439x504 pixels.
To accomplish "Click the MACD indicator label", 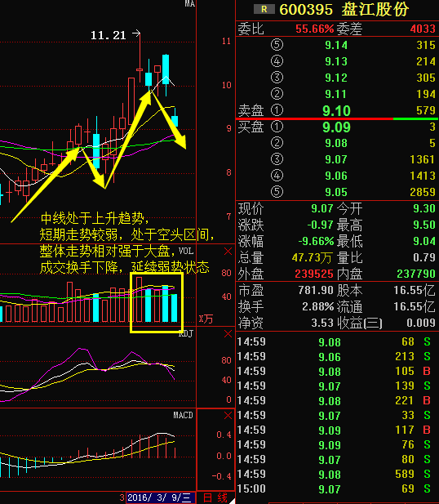I will (183, 415).
